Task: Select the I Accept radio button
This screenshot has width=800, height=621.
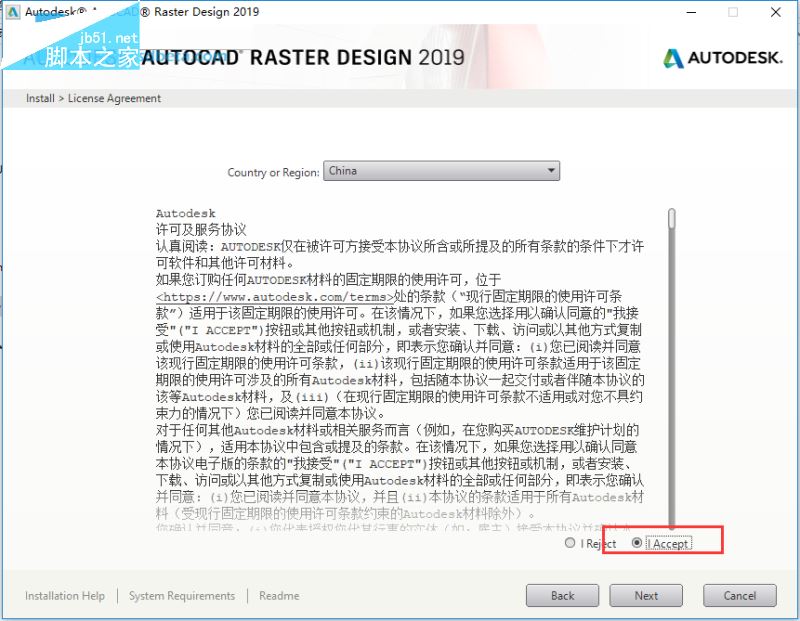Action: click(x=636, y=543)
